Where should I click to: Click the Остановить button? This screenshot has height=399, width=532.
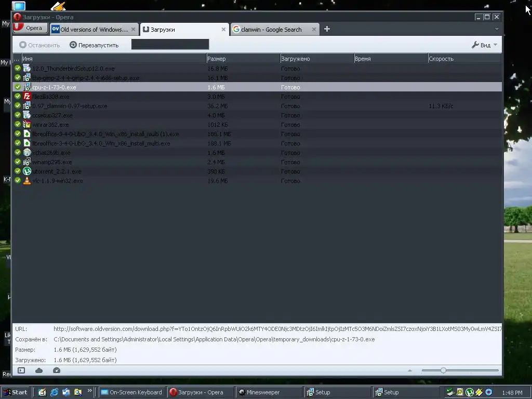(x=39, y=45)
